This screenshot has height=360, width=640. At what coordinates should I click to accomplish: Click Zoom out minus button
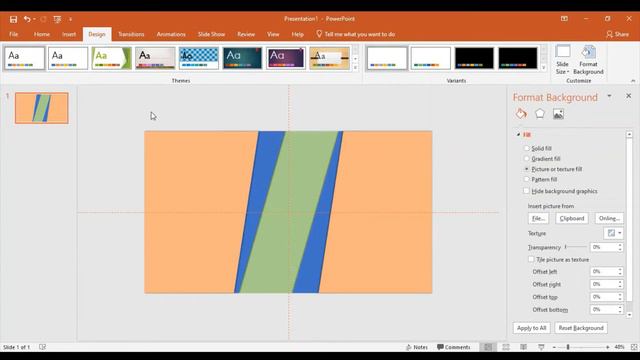click(554, 347)
